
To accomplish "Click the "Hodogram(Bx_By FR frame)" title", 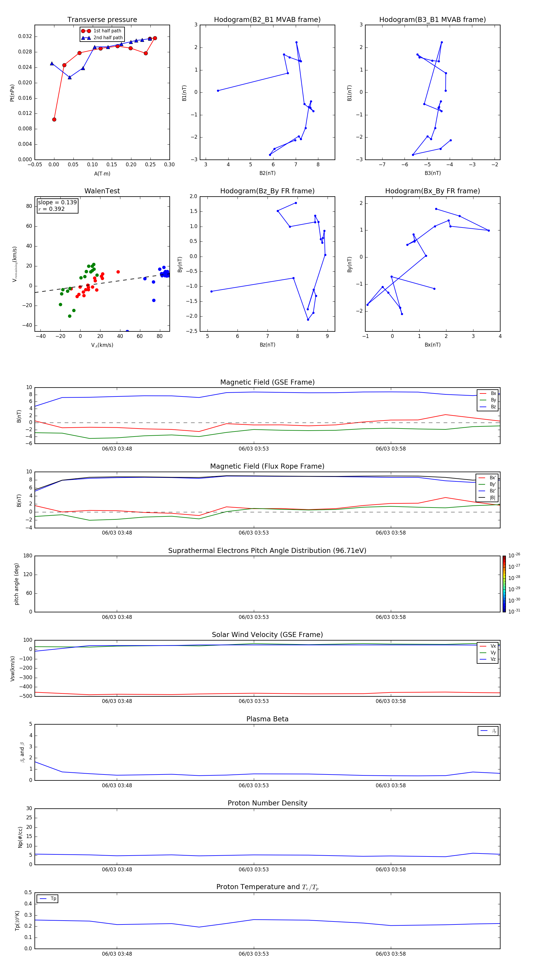I will pos(432,191).
